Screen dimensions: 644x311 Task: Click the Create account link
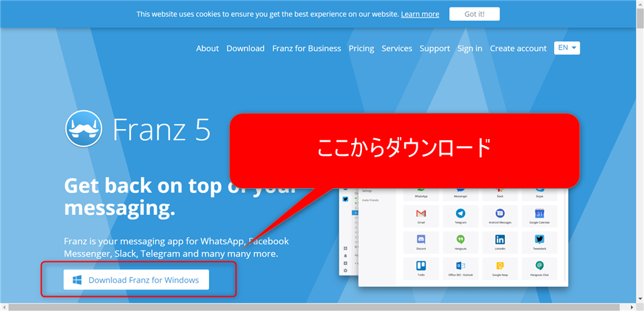(x=518, y=48)
